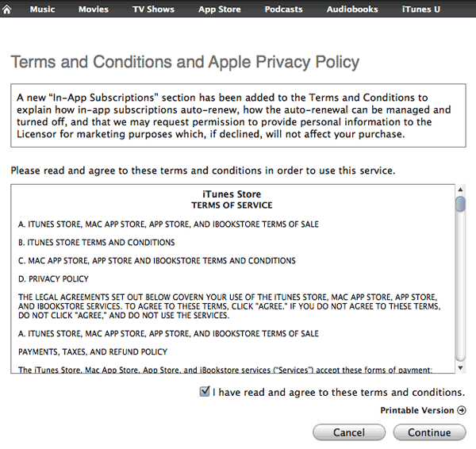476x449 pixels.
Task: Click Continue to accept the terms
Action: click(x=429, y=432)
